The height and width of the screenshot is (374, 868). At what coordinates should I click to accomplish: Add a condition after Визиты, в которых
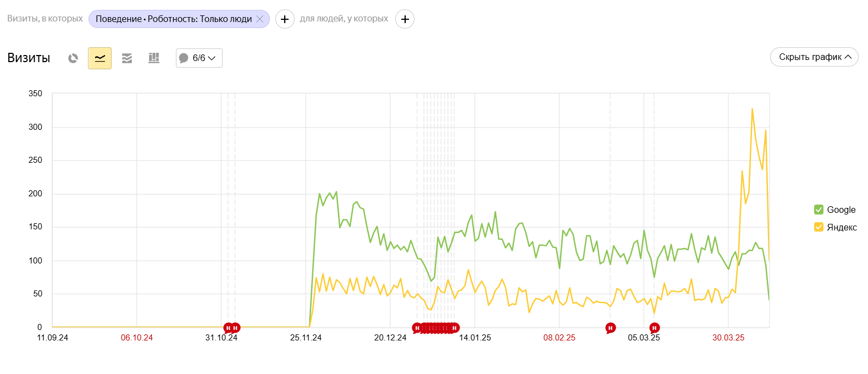[285, 19]
